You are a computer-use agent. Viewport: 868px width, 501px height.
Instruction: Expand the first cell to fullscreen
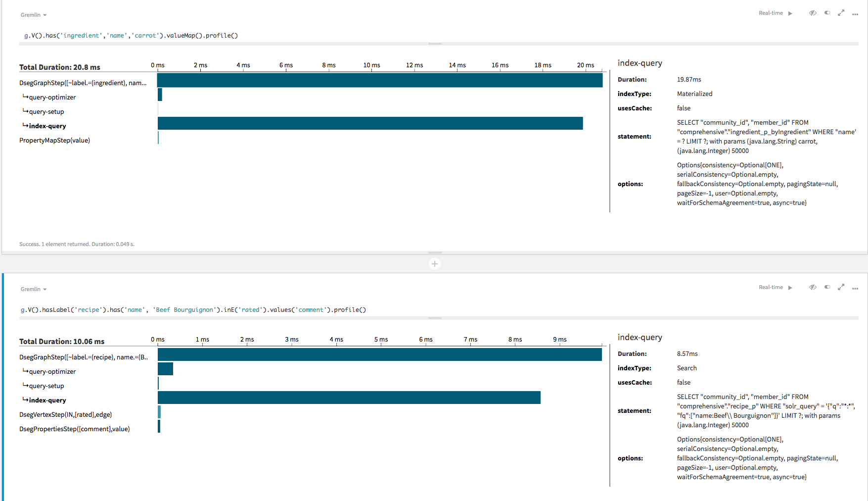pos(841,13)
